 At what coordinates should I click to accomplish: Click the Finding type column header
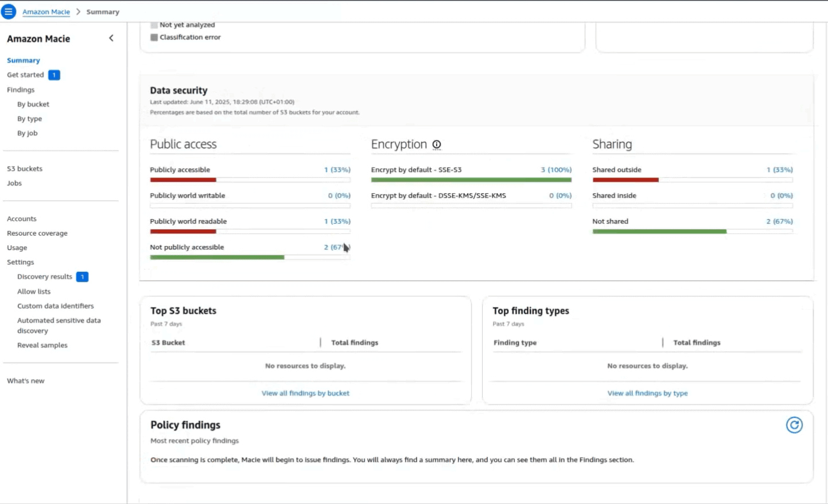pos(515,343)
